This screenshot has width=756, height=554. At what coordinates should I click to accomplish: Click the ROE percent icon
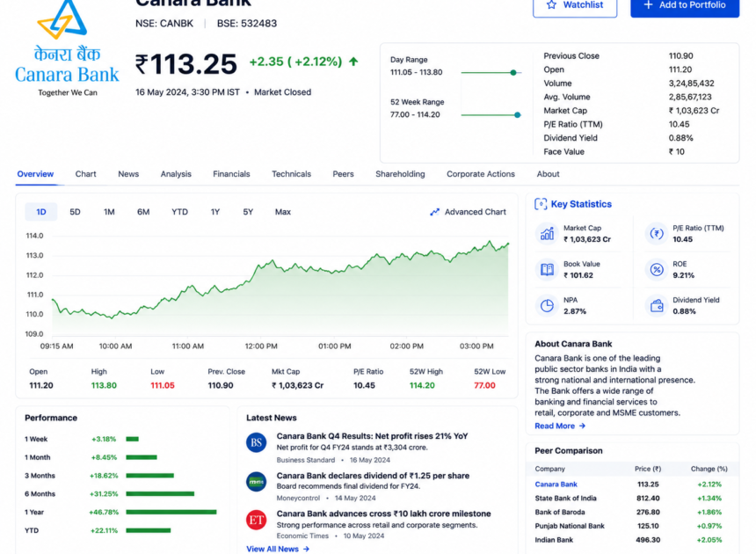click(656, 270)
